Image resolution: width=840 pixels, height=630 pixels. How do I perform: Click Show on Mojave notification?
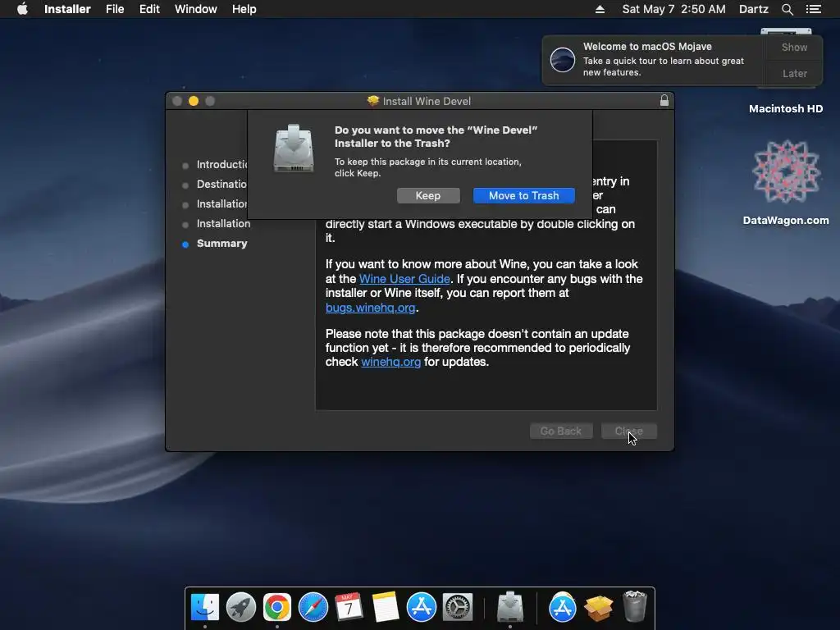(794, 47)
